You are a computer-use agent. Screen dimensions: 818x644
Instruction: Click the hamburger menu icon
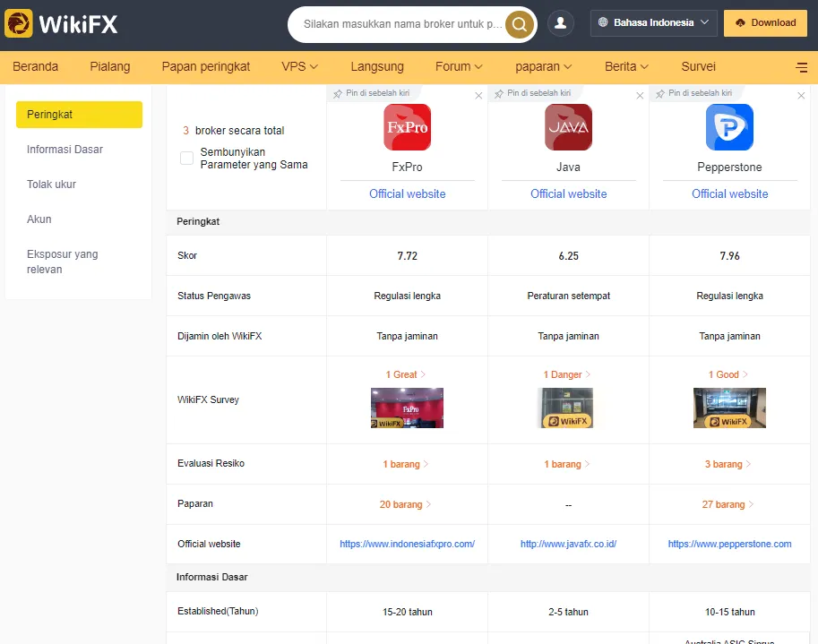[801, 67]
